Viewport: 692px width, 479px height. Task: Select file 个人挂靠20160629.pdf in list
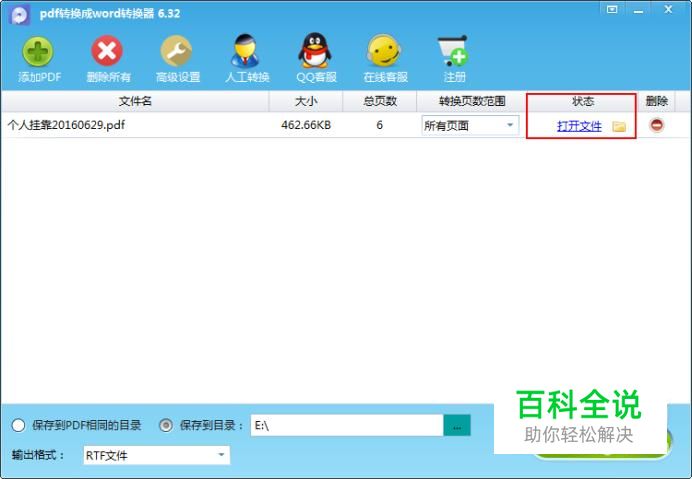point(66,125)
